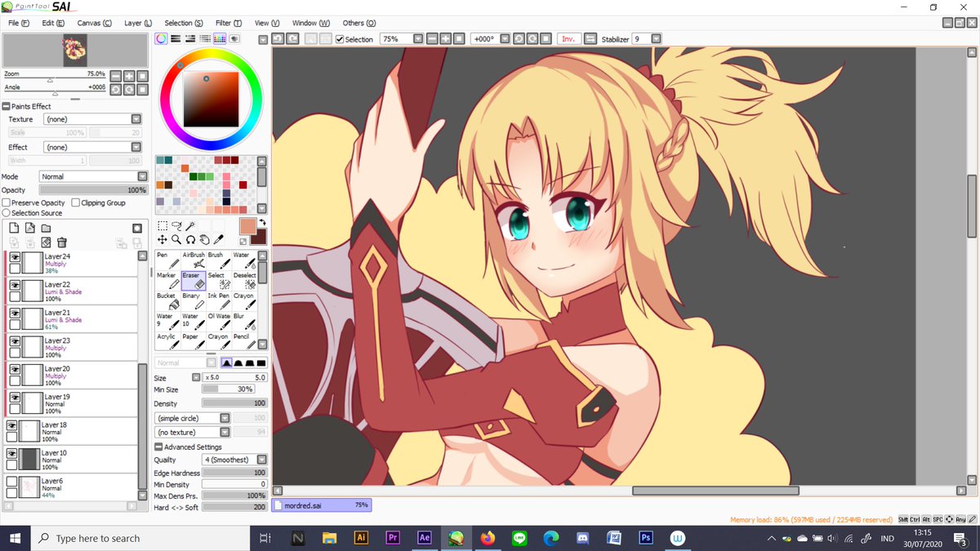Select the Eraser tool
Image resolution: width=980 pixels, height=551 pixels.
tap(194, 281)
